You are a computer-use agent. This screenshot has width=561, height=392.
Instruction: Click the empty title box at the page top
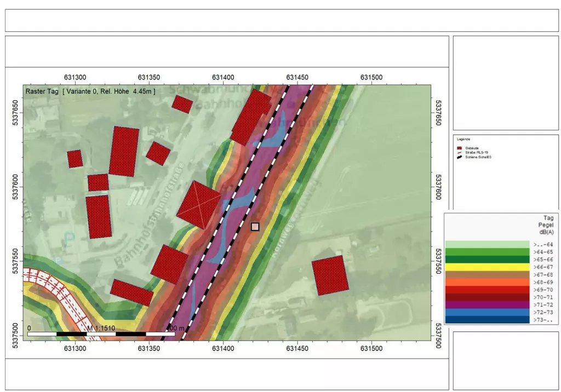pyautogui.click(x=282, y=20)
